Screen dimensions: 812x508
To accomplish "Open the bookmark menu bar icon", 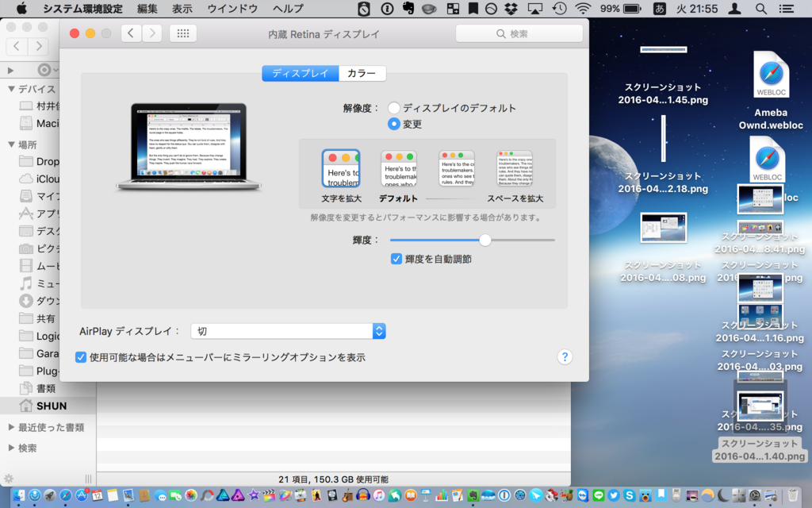I will [x=473, y=8].
